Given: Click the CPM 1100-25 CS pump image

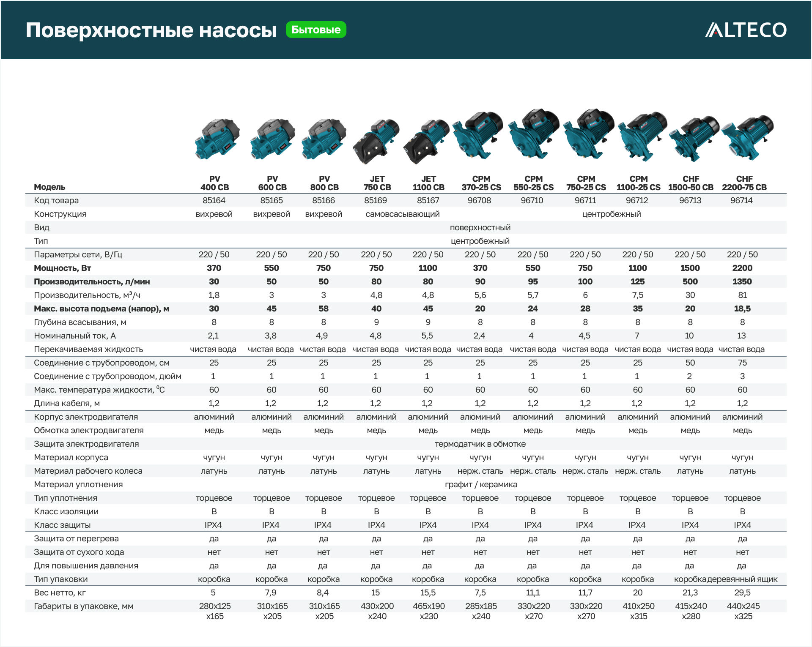Looking at the screenshot, I should coord(642,136).
